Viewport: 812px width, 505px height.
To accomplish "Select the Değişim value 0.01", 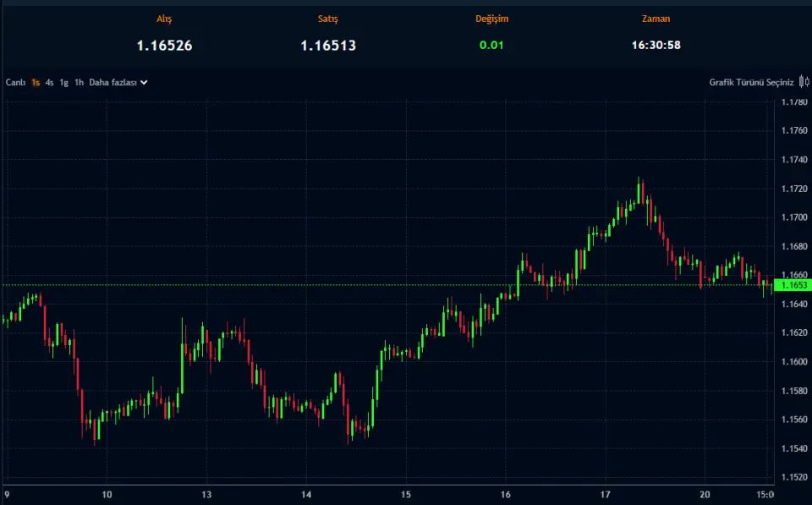I will coord(491,46).
